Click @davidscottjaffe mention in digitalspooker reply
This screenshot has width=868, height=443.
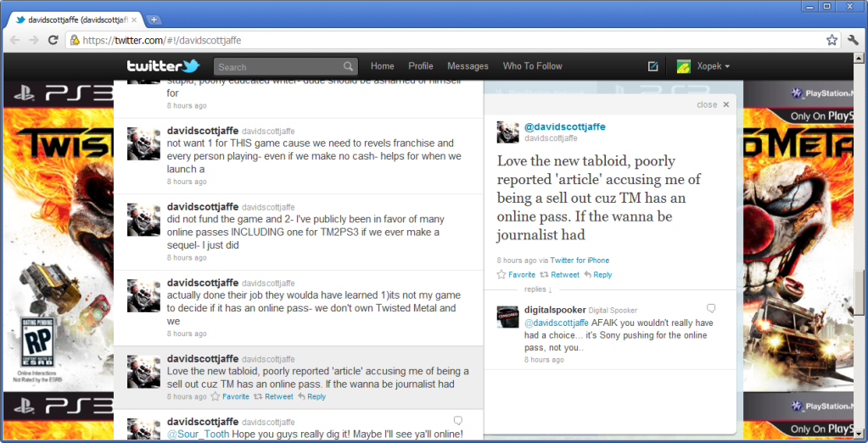click(x=557, y=322)
